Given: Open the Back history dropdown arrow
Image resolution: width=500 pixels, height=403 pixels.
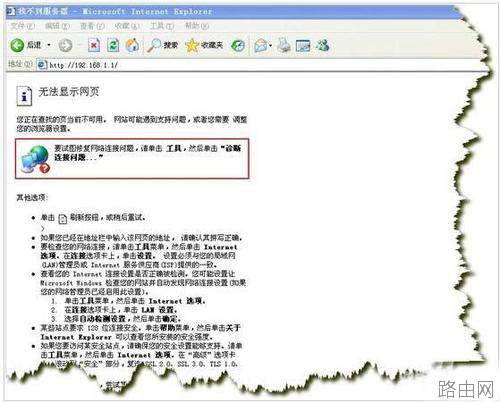Looking at the screenshot, I should pos(49,45).
